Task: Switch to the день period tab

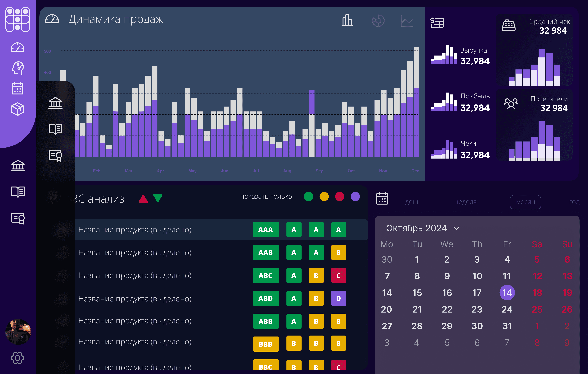Action: (x=413, y=202)
